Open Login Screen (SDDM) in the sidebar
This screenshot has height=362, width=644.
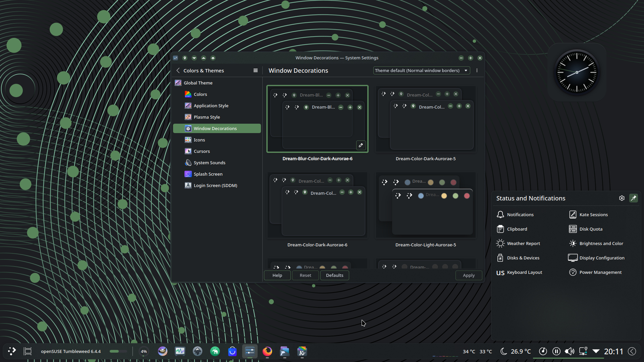(217, 185)
